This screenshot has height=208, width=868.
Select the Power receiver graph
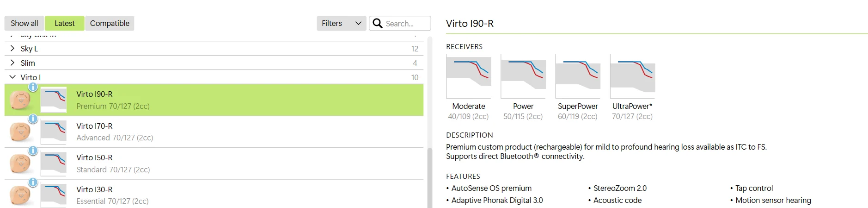(x=523, y=76)
